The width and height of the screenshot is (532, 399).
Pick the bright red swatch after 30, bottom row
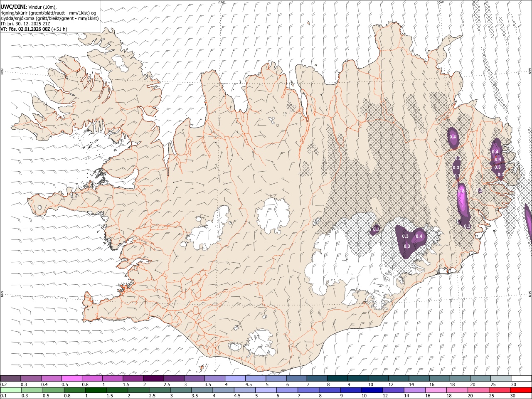tap(520, 390)
